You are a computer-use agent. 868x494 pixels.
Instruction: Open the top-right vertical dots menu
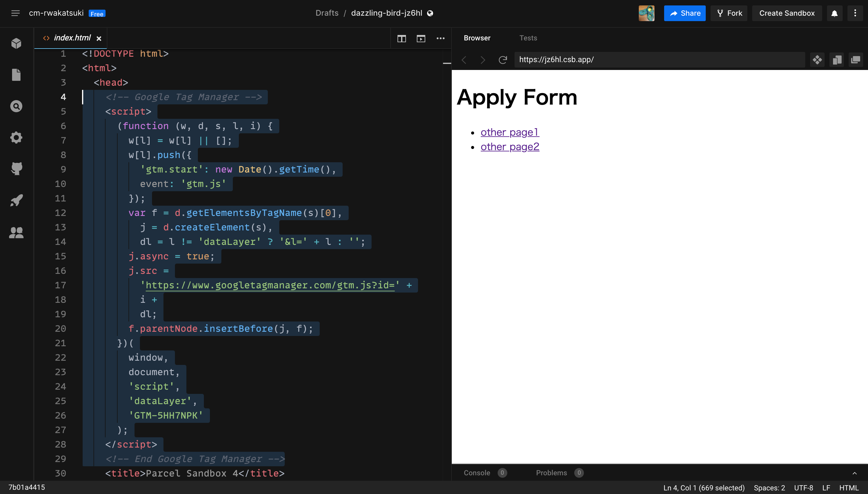[855, 13]
